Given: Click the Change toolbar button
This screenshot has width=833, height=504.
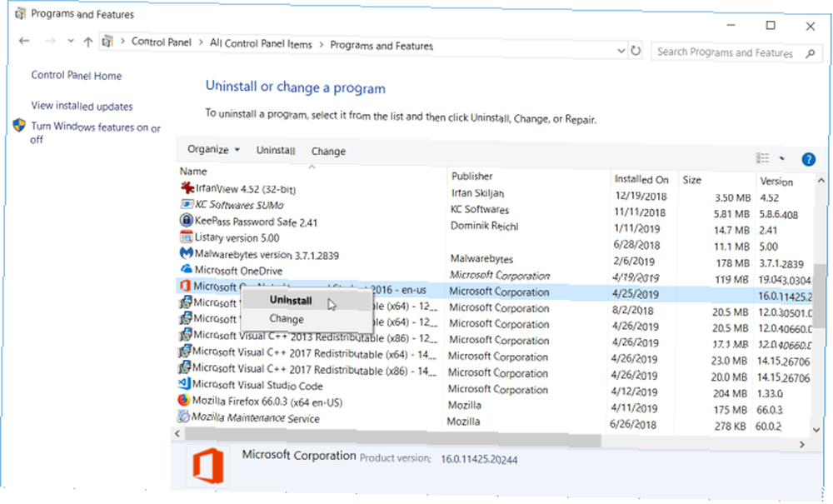Looking at the screenshot, I should point(328,152).
